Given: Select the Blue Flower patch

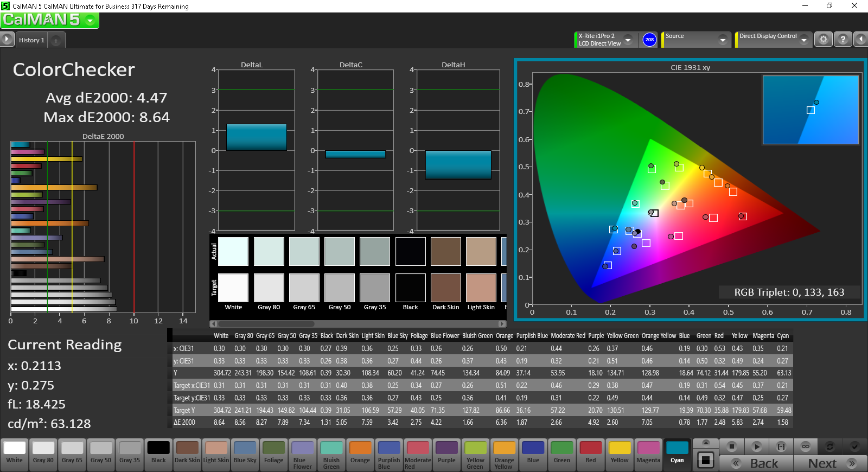Looking at the screenshot, I should 303,455.
